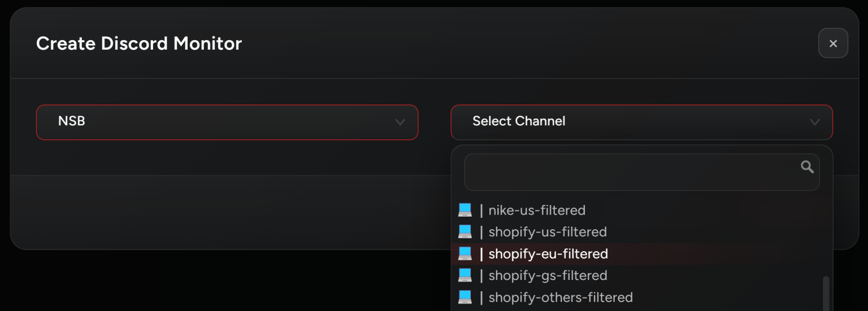Select the shopify-gs-filtered channel
Image resolution: width=868 pixels, height=311 pixels.
point(548,275)
